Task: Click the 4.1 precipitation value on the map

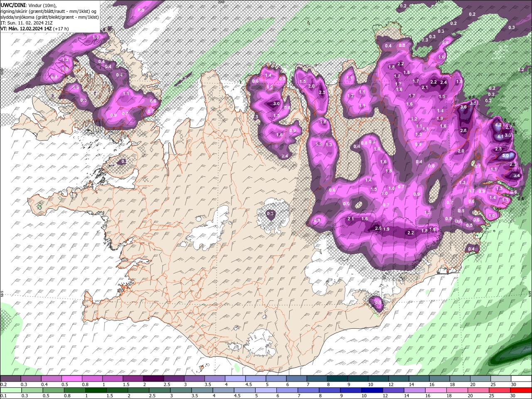Action: [x=500, y=136]
